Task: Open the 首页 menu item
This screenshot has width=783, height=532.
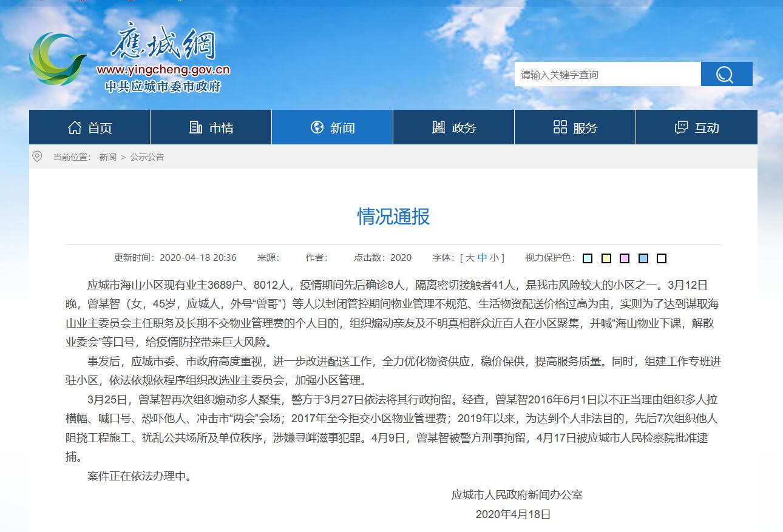Action: tap(89, 127)
